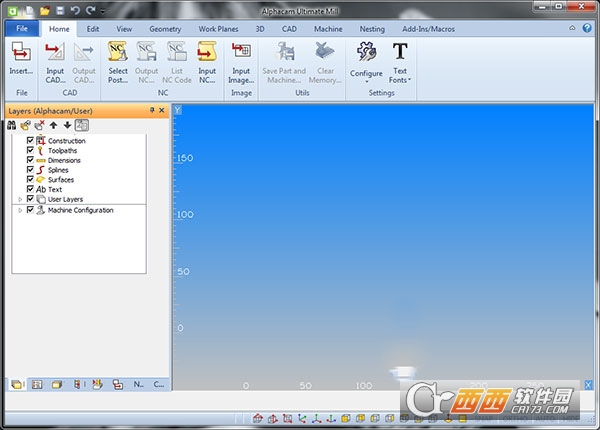
Task: Switch to the Geometry ribbon tab
Action: pyautogui.click(x=165, y=29)
